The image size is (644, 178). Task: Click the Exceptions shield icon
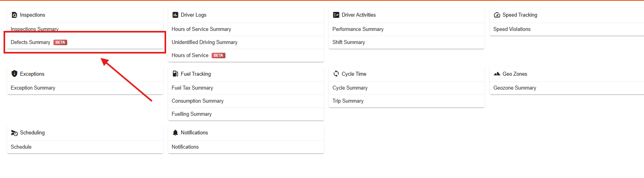click(15, 74)
